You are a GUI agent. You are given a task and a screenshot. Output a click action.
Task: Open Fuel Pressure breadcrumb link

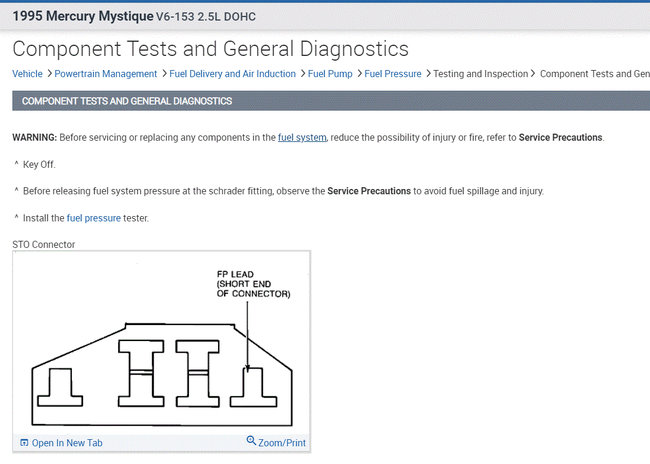[x=393, y=74]
